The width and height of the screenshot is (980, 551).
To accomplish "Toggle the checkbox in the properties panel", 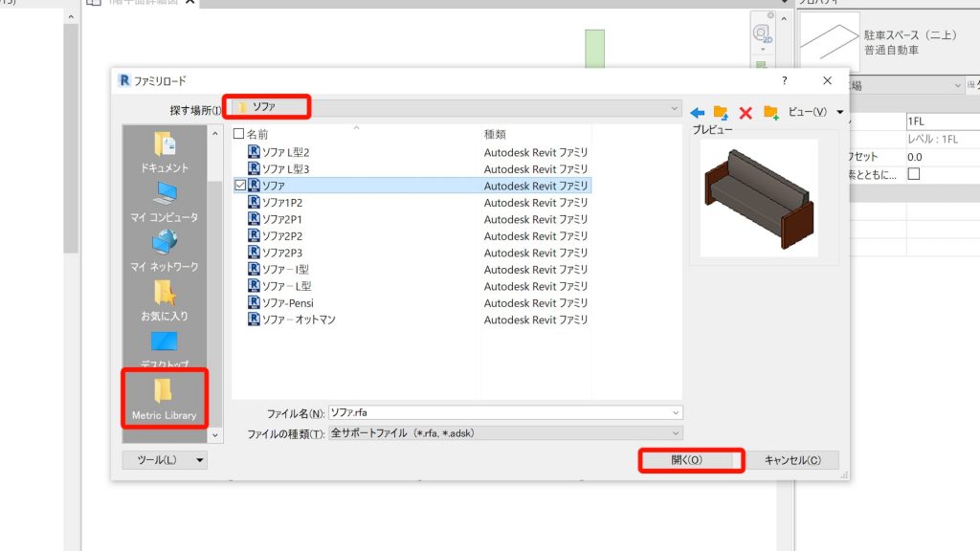I will point(913,174).
